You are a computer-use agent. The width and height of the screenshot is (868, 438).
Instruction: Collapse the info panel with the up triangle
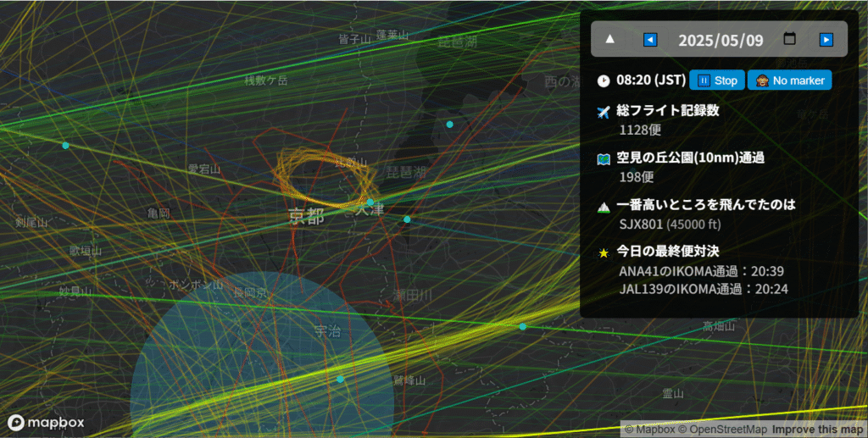tap(609, 39)
